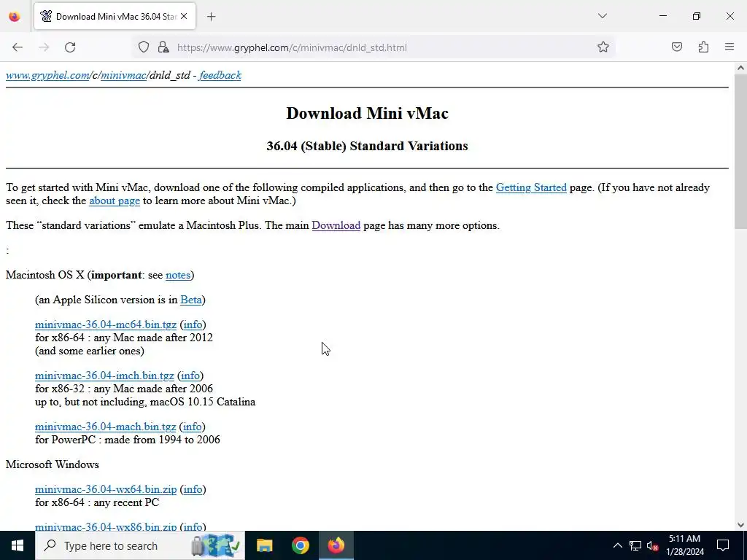Download minivmac-36.04-imch.bin.tgz
The width and height of the screenshot is (747, 560).
(104, 376)
